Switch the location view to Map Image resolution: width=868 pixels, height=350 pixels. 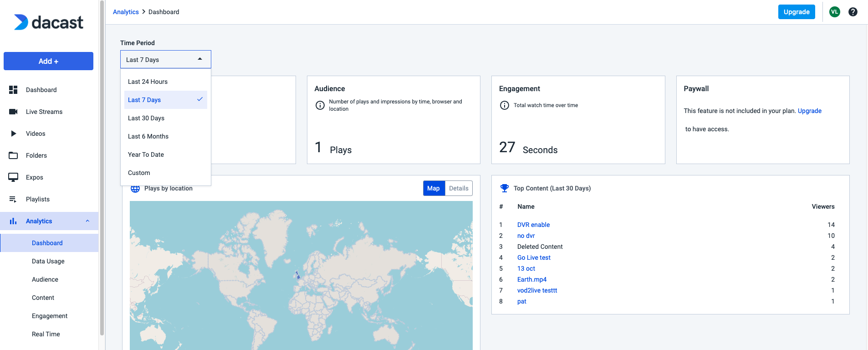coord(433,188)
